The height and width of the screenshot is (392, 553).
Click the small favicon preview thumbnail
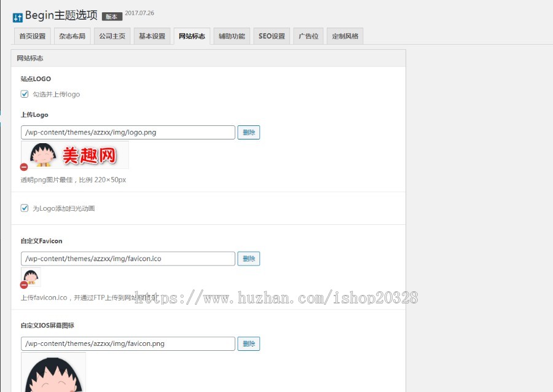click(31, 276)
